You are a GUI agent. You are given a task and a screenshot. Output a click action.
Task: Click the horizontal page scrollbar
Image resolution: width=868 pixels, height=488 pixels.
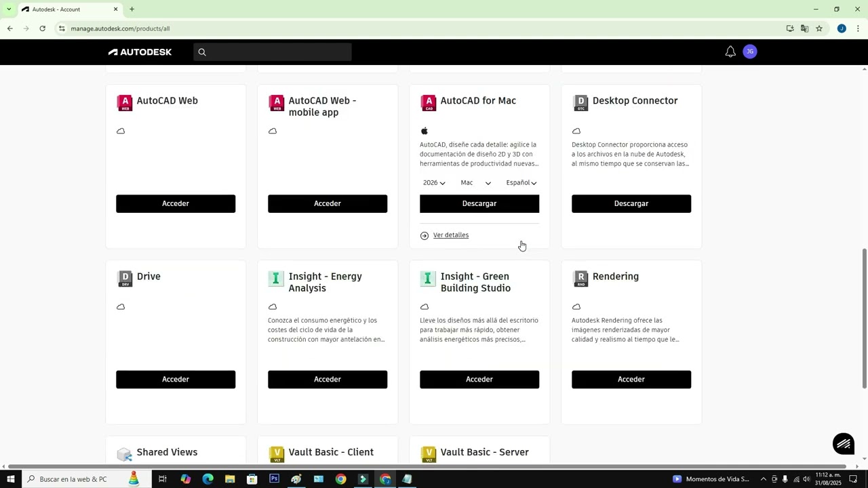tap(427, 466)
